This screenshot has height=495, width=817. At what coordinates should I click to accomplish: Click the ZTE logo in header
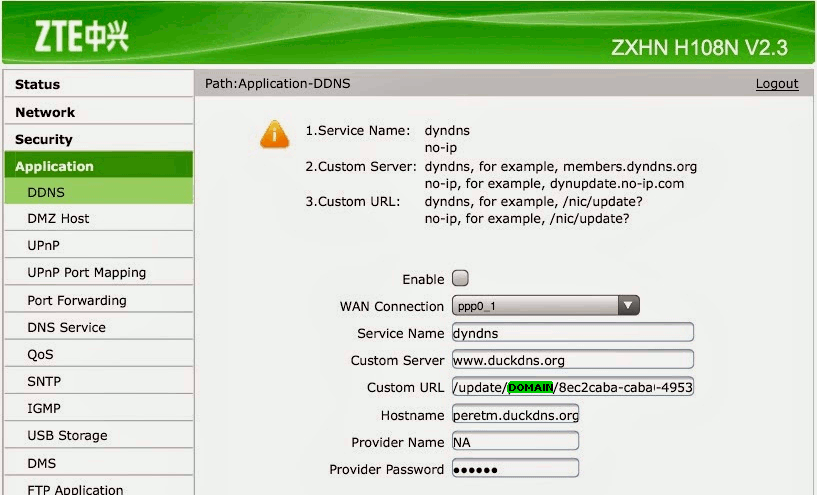pyautogui.click(x=82, y=36)
